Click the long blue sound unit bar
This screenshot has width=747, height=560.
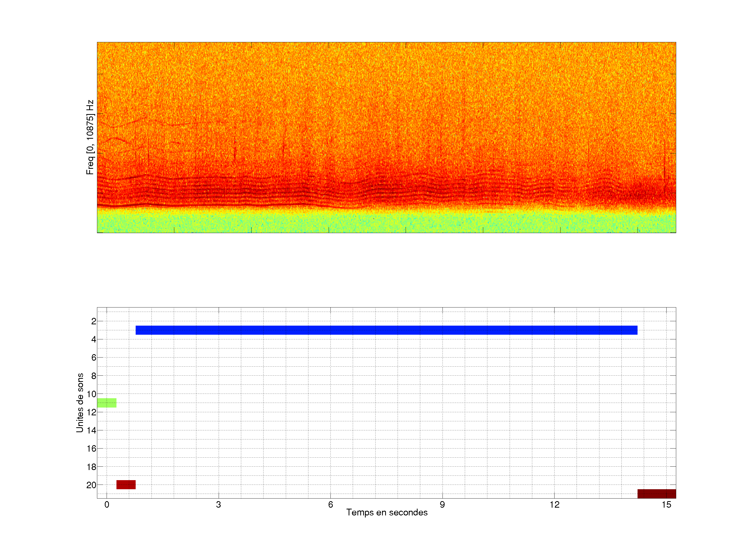pos(386,330)
